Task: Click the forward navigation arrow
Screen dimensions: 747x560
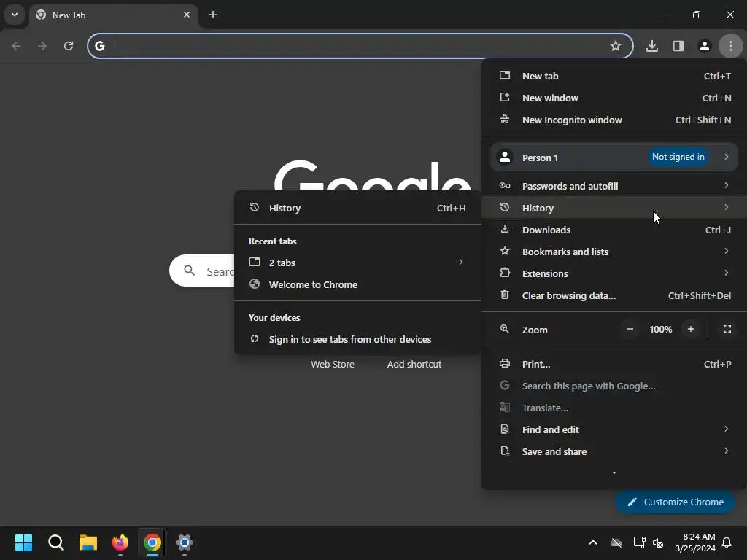Action: coord(42,46)
